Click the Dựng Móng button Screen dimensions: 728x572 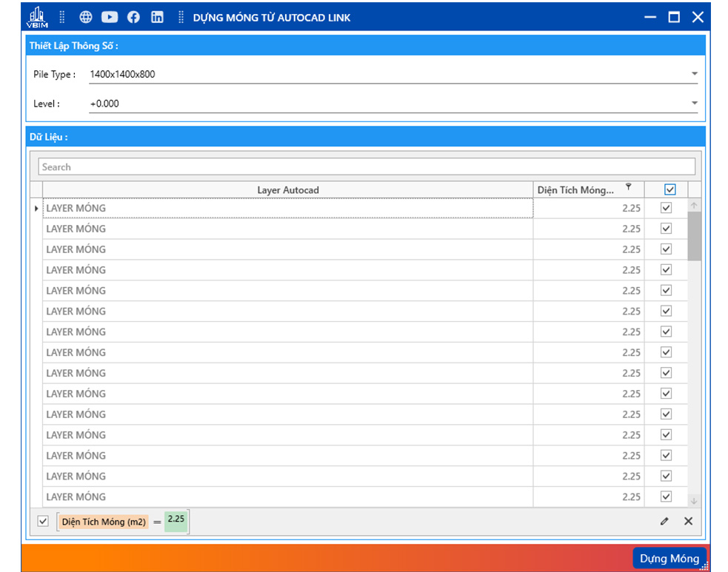[x=669, y=559]
